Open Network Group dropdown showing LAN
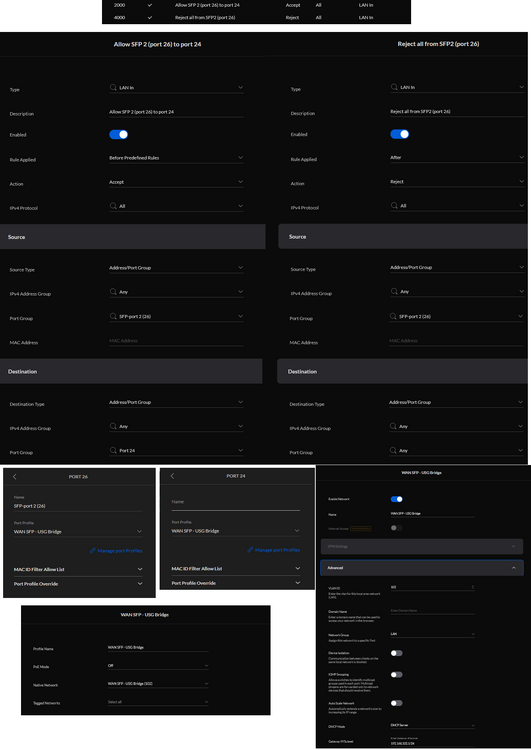The height and width of the screenshot is (750, 531). [432, 634]
